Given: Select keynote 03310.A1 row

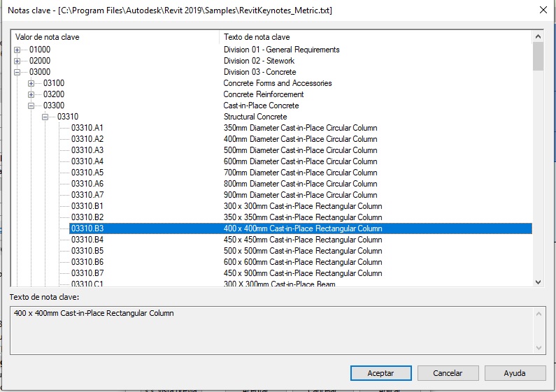Looking at the screenshot, I should (87, 128).
